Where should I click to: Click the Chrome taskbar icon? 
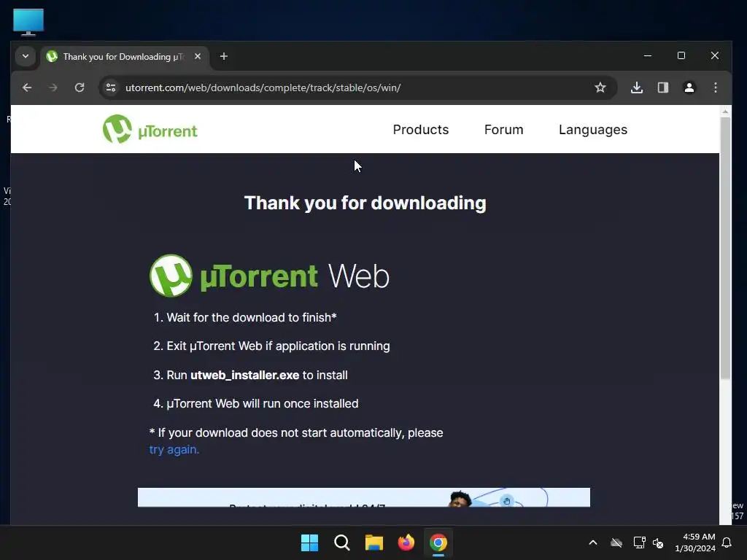tap(438, 542)
